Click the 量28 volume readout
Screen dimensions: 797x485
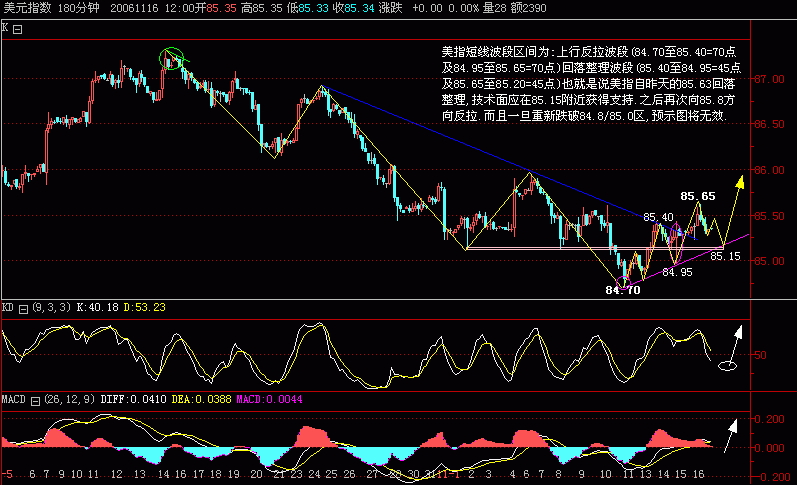pos(494,8)
